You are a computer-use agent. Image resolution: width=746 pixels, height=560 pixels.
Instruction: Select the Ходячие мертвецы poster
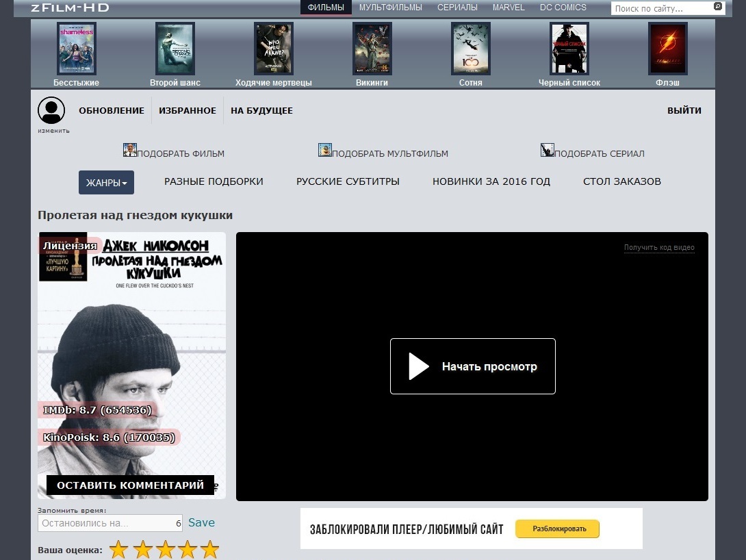click(274, 49)
